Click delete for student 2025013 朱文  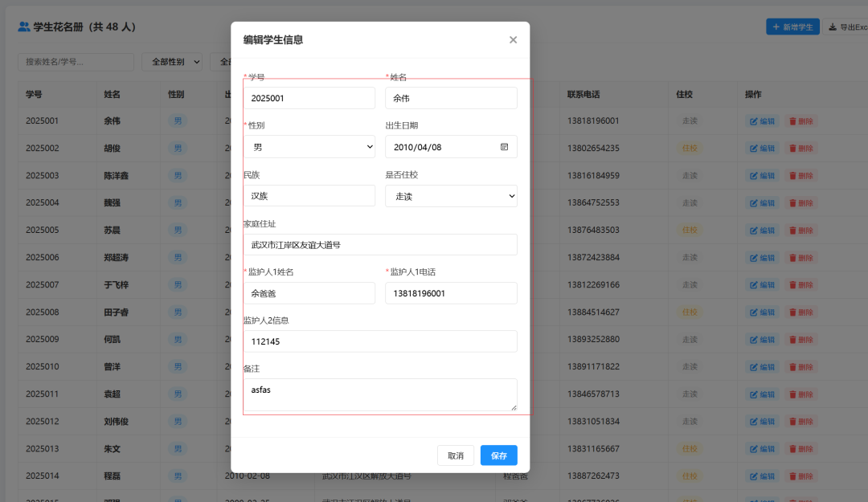click(x=801, y=449)
